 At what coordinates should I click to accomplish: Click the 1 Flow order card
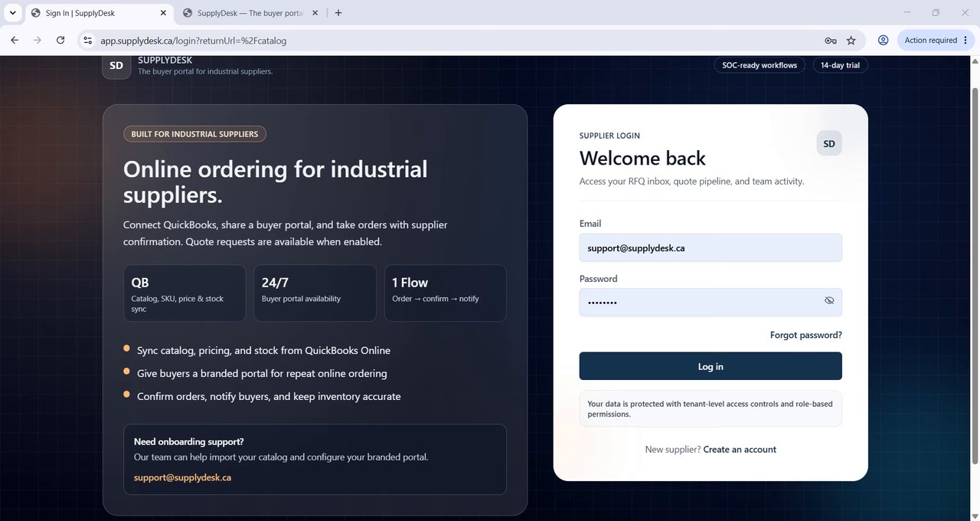point(446,293)
